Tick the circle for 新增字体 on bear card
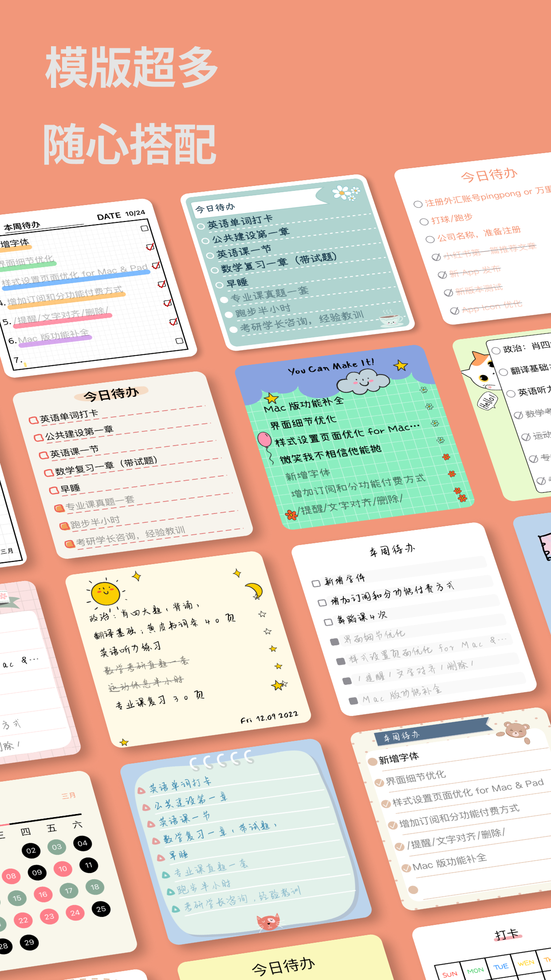 [x=373, y=762]
